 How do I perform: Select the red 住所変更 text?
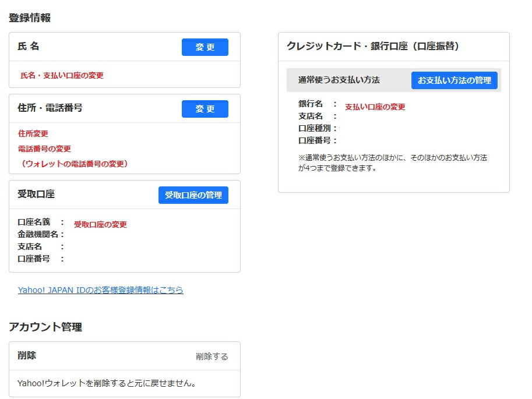(x=33, y=133)
